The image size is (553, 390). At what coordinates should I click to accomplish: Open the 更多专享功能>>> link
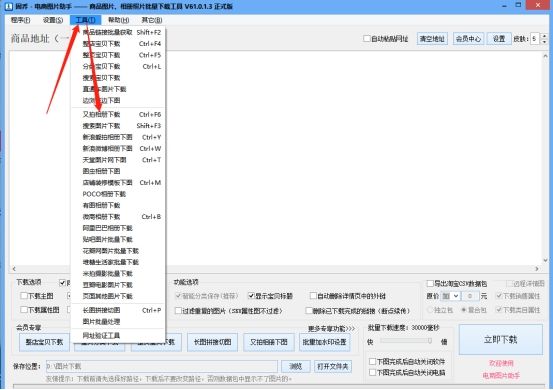pos(331,329)
